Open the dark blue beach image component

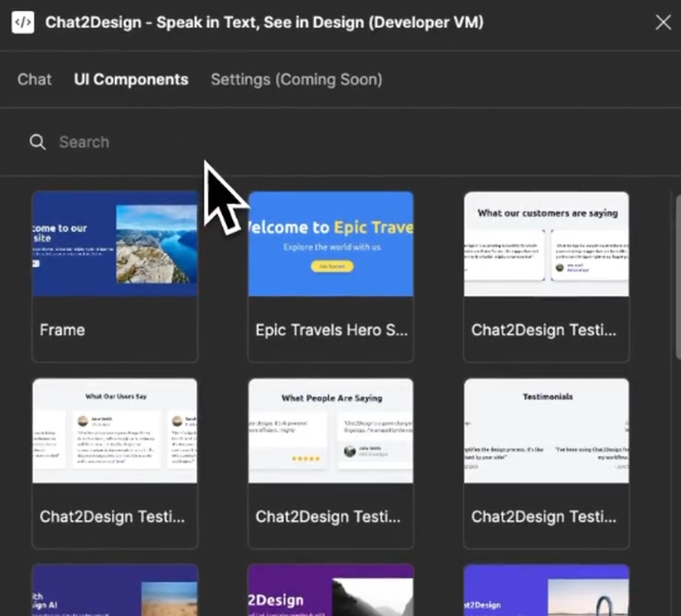tap(115, 590)
